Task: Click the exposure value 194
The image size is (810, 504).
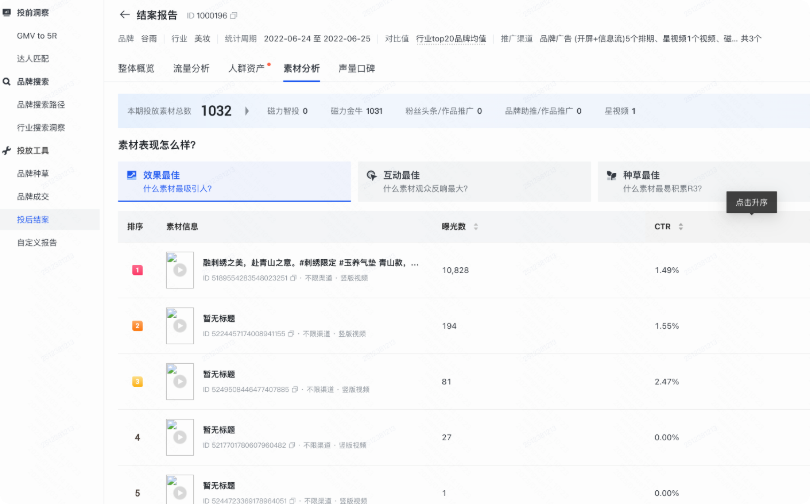Action: [449, 326]
